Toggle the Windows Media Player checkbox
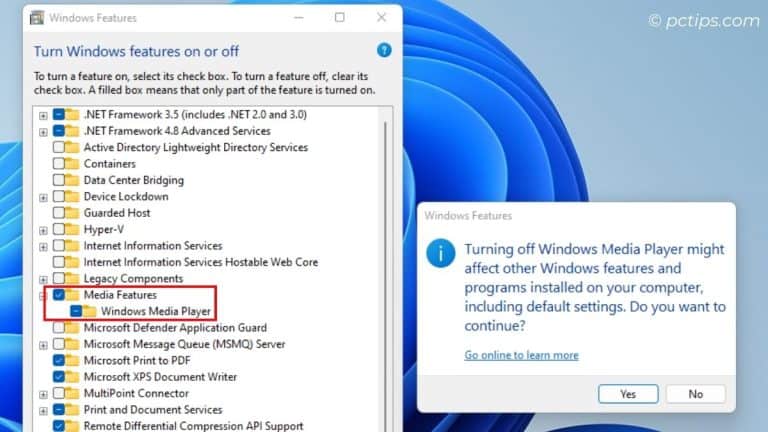 76,311
